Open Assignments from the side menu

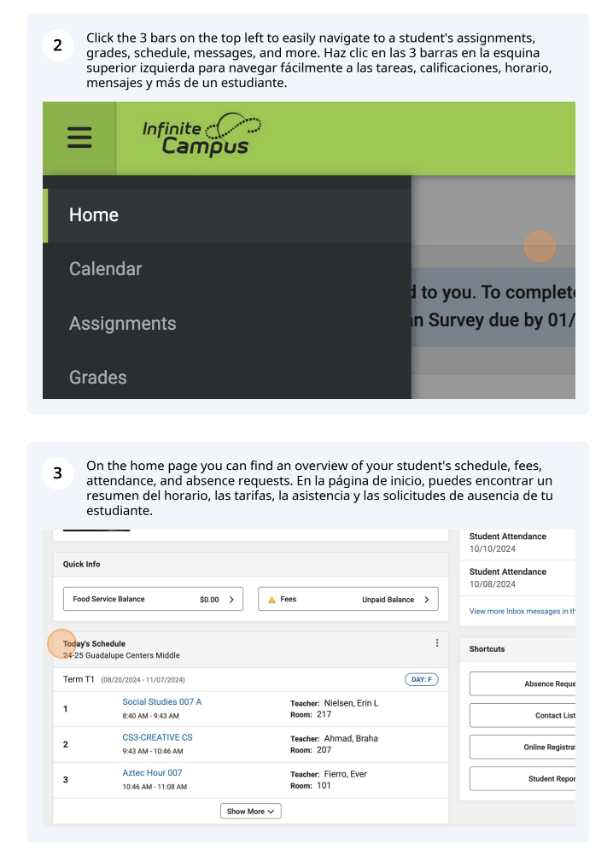coord(122,324)
